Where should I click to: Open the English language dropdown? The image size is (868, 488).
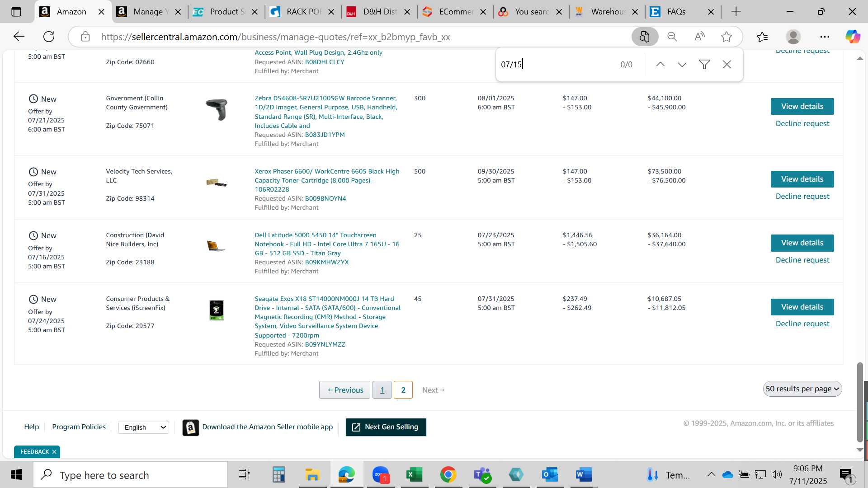pyautogui.click(x=144, y=427)
